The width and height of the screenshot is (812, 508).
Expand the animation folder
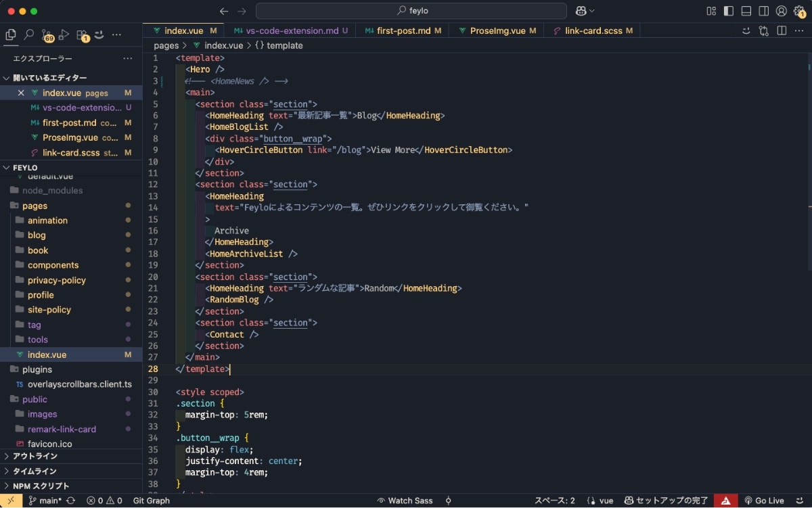coord(71,221)
